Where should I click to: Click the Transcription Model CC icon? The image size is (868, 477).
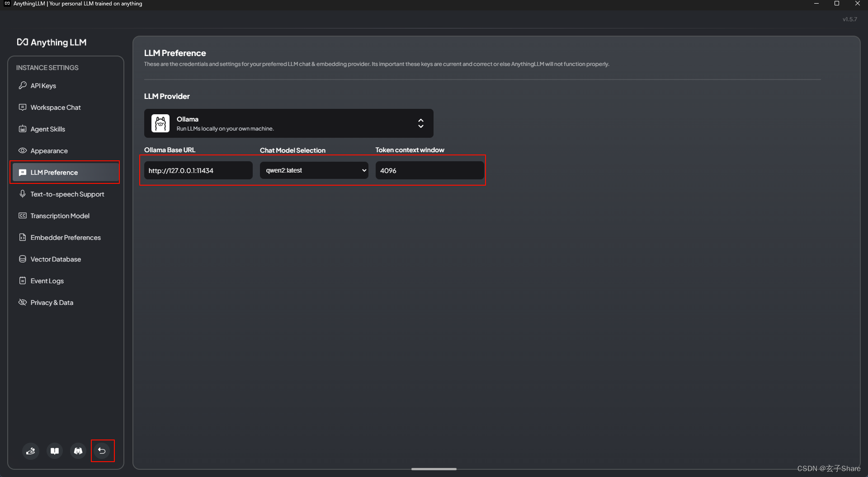tap(23, 215)
